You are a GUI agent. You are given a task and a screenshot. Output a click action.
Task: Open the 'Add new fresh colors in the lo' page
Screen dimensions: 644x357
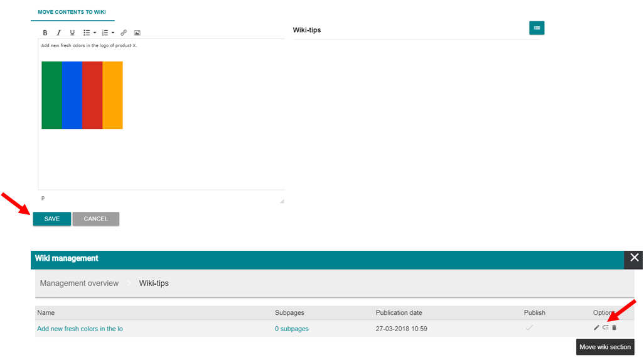click(80, 329)
